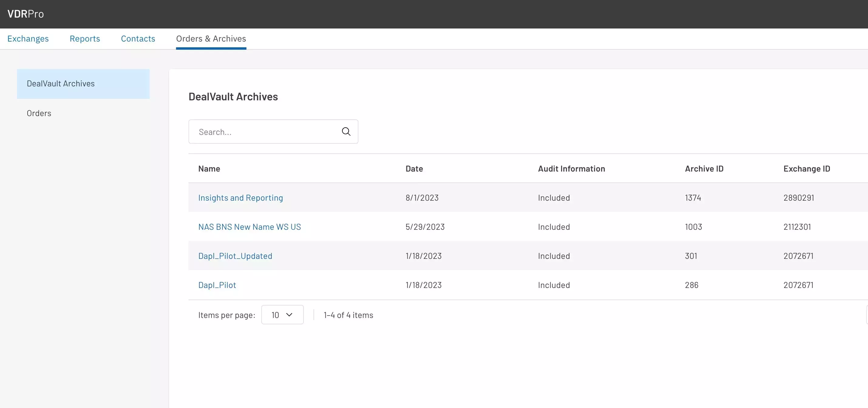The width and height of the screenshot is (868, 408).
Task: Open the Insights and Reporting archive
Action: (x=240, y=198)
